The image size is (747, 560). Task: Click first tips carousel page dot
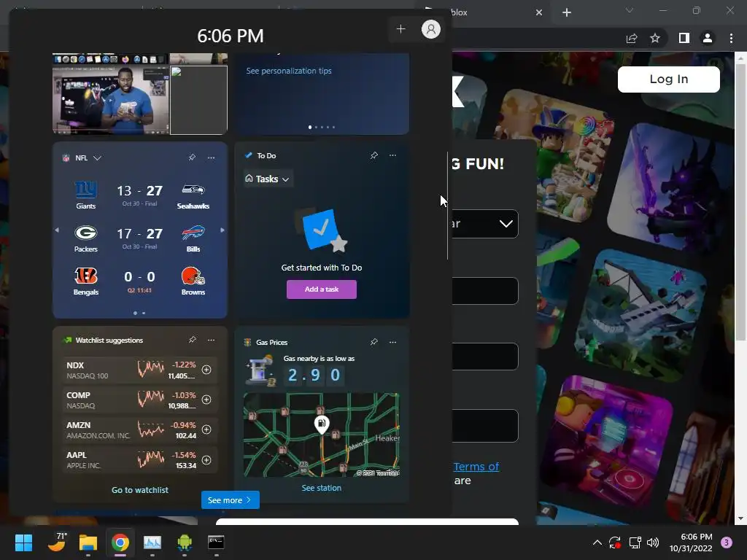click(x=310, y=127)
